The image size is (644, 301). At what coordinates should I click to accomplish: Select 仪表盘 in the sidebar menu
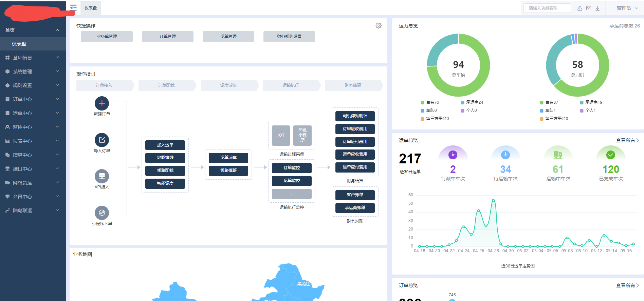pos(33,44)
